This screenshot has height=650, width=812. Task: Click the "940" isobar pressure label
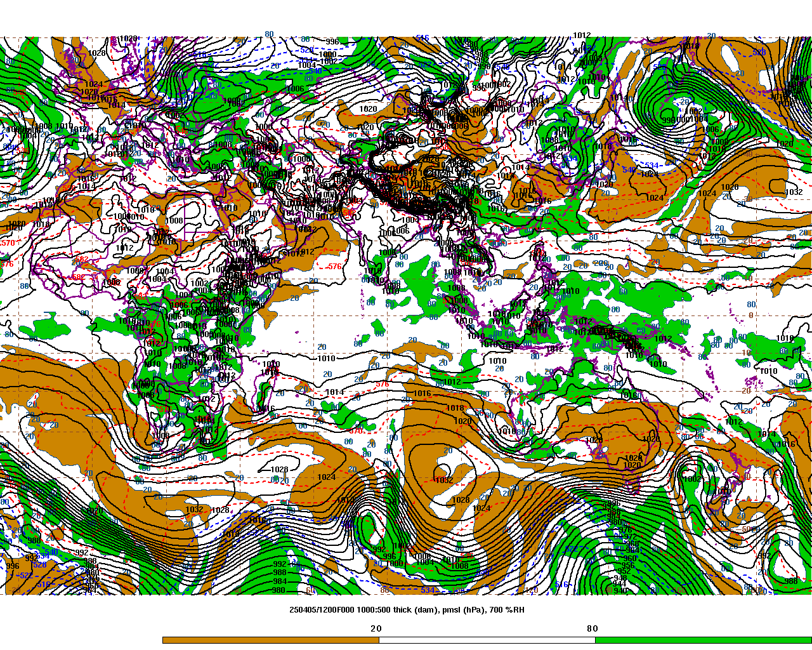click(x=620, y=590)
